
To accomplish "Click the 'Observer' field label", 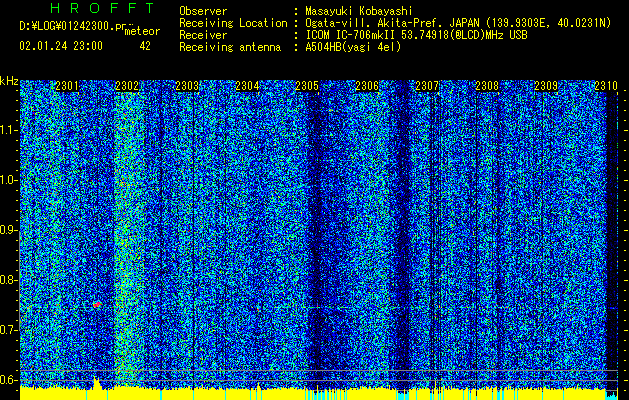I will 203,11.
